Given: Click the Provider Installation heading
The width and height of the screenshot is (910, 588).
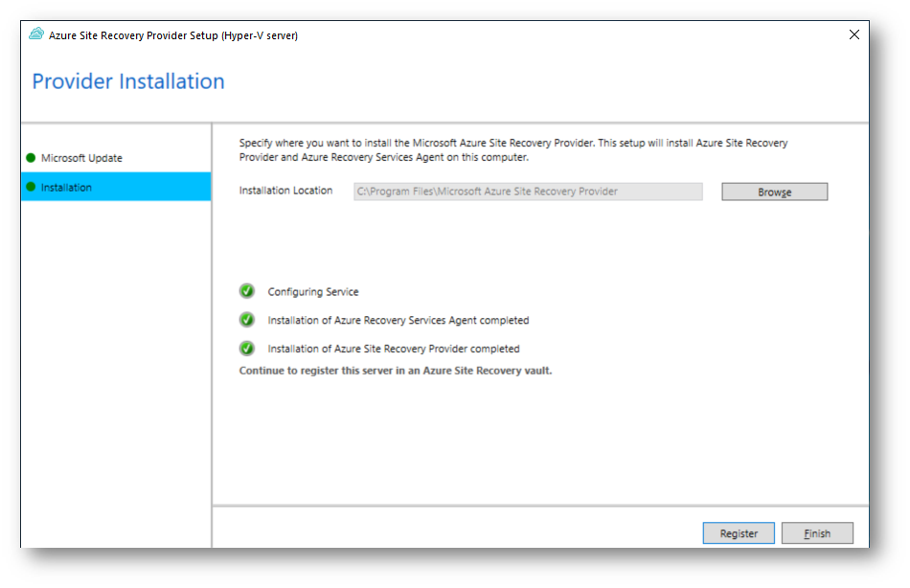Looking at the screenshot, I should point(128,81).
